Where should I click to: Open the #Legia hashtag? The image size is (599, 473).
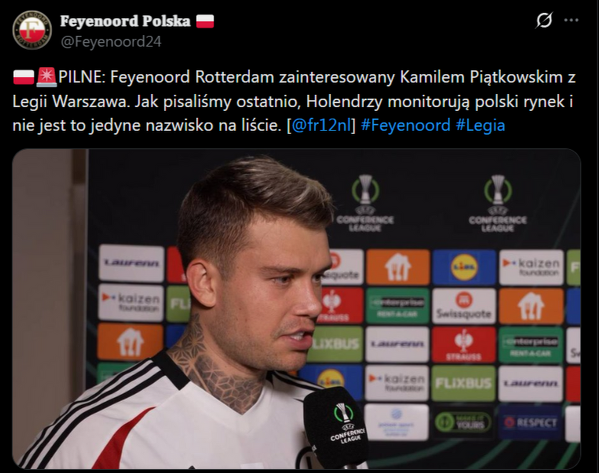coord(480,125)
